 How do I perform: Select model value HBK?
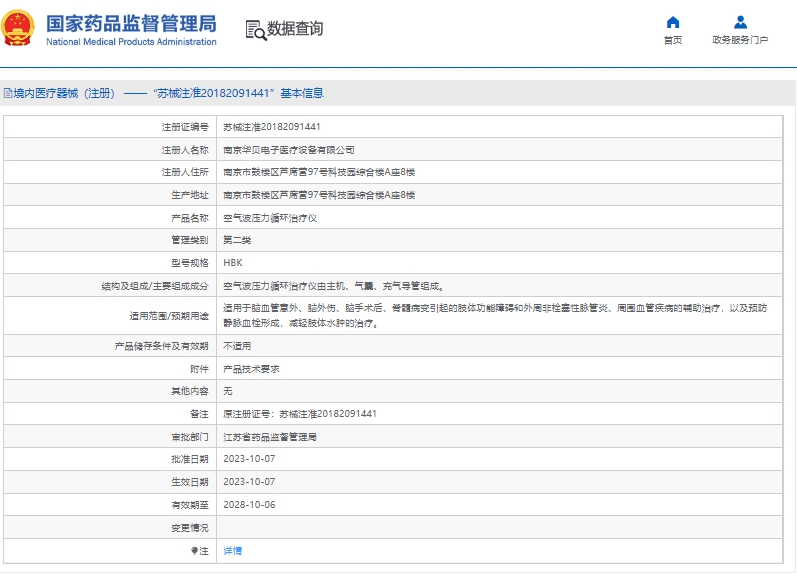(233, 263)
